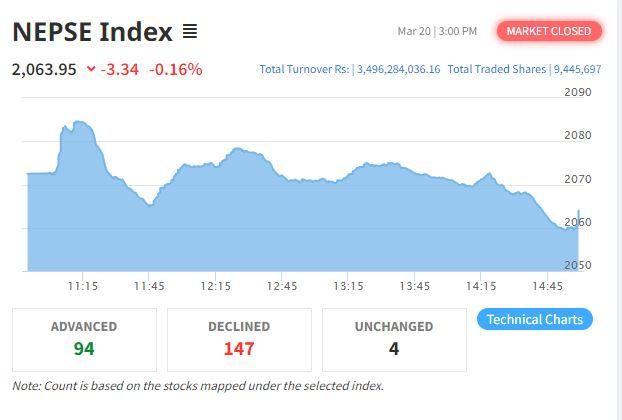
Task: Click the 13:15 time axis label
Action: 348,286
